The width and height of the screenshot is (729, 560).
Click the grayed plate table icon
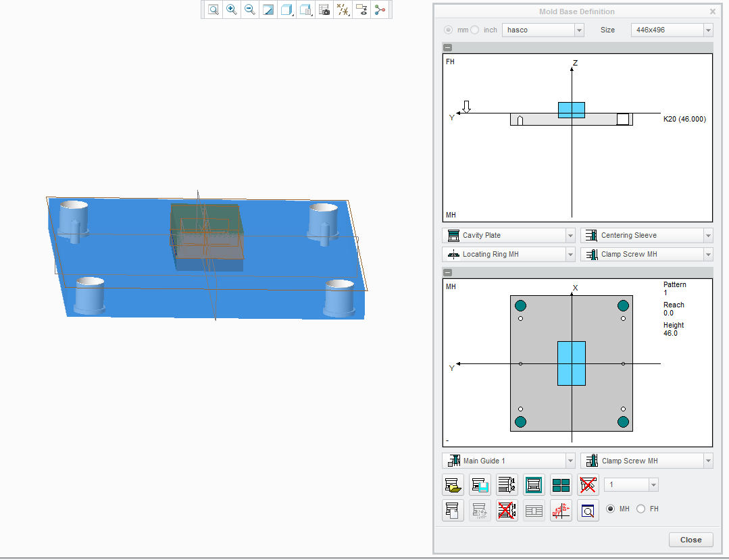(x=534, y=511)
